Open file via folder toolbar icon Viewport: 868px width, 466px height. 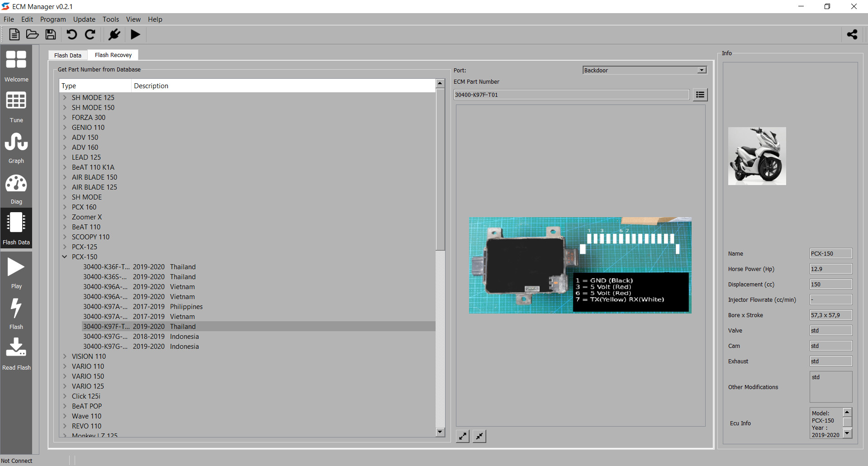(x=33, y=34)
